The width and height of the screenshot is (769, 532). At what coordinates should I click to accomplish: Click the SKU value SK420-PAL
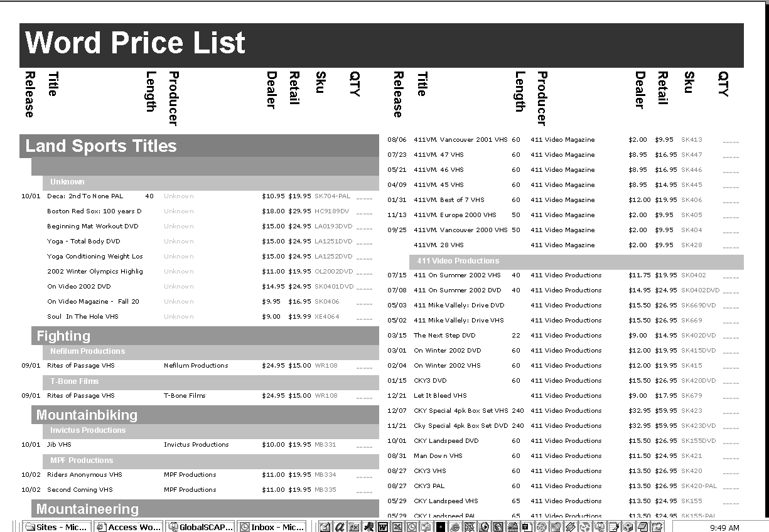click(699, 486)
